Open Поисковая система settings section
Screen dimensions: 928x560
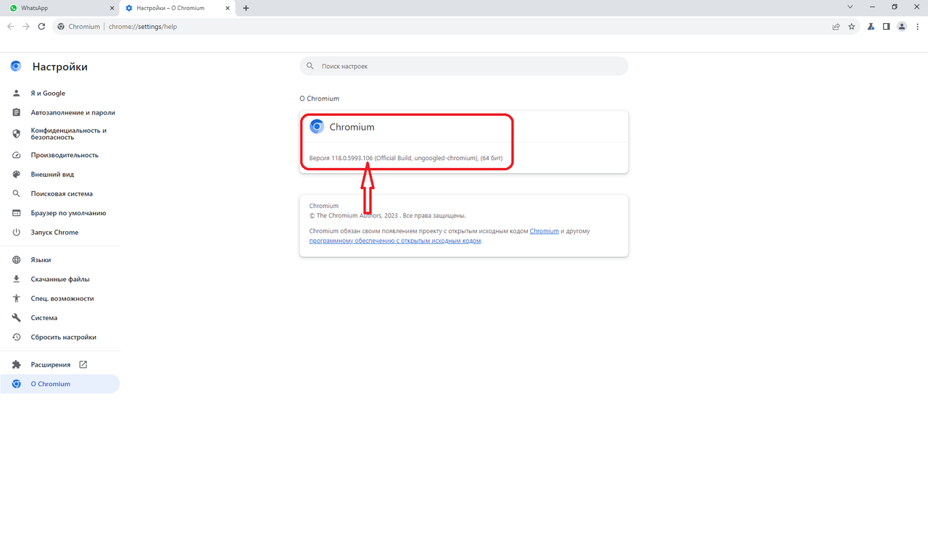tap(60, 193)
